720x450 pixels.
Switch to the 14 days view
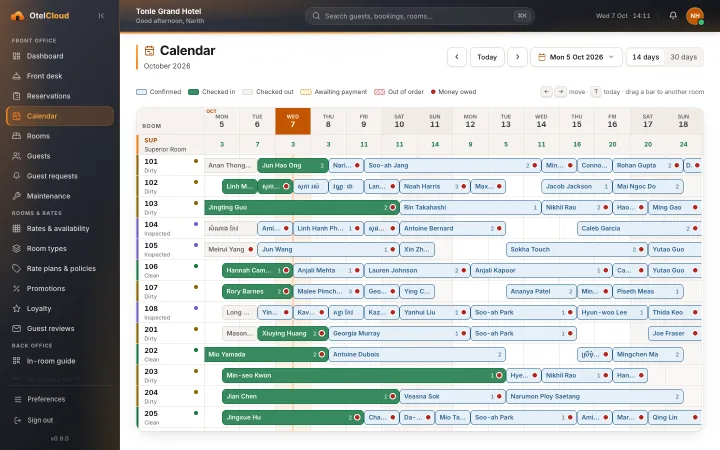646,57
